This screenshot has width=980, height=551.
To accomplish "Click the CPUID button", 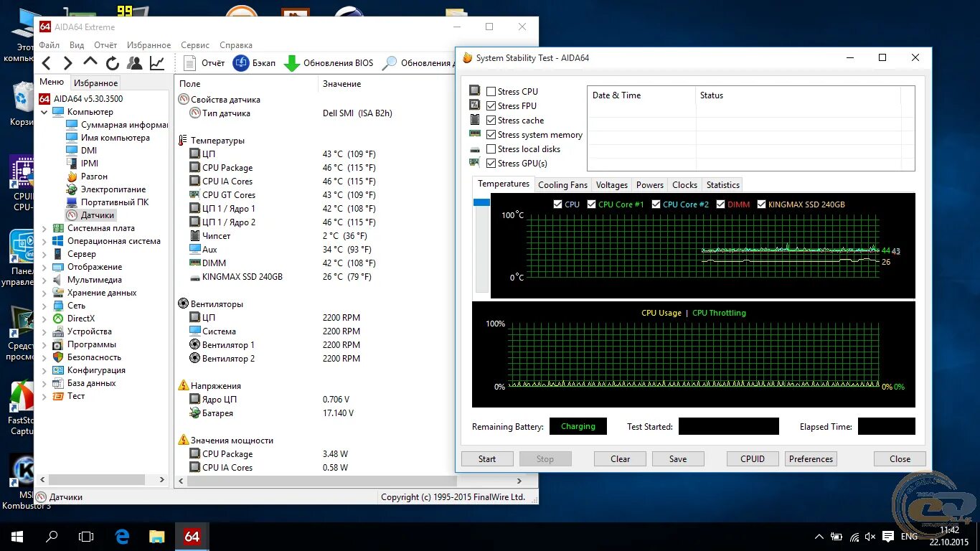I will coord(753,459).
